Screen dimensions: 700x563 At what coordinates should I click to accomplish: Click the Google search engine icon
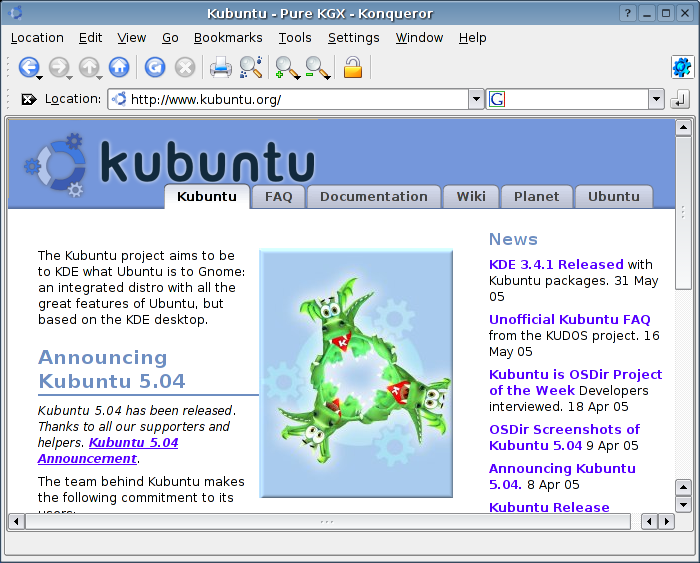coord(497,99)
